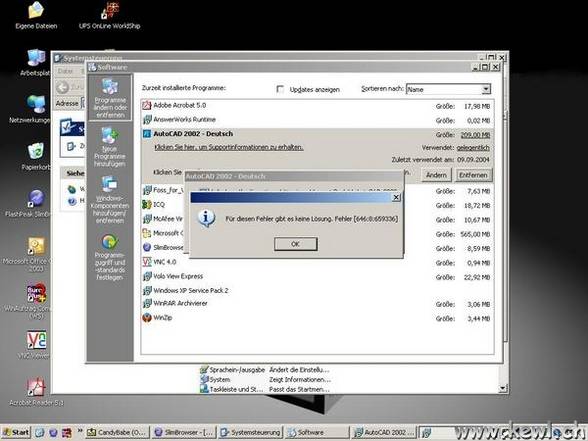Open FlashPeak SlimBrowser desktop icon

pyautogui.click(x=35, y=204)
